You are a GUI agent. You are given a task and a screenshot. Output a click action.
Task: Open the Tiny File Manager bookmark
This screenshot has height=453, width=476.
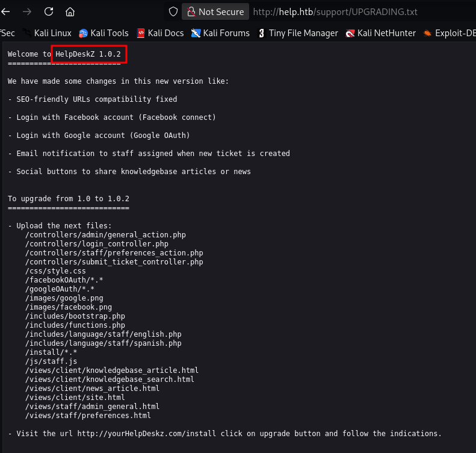pos(298,33)
